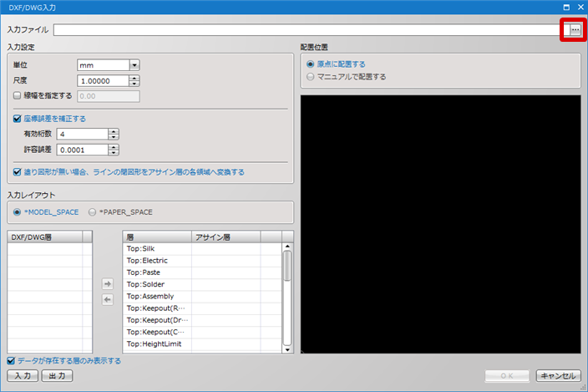Screen dimensions: 588x392
Task: Increase the 許容誤差 tolerance spinner
Action: click(x=114, y=147)
